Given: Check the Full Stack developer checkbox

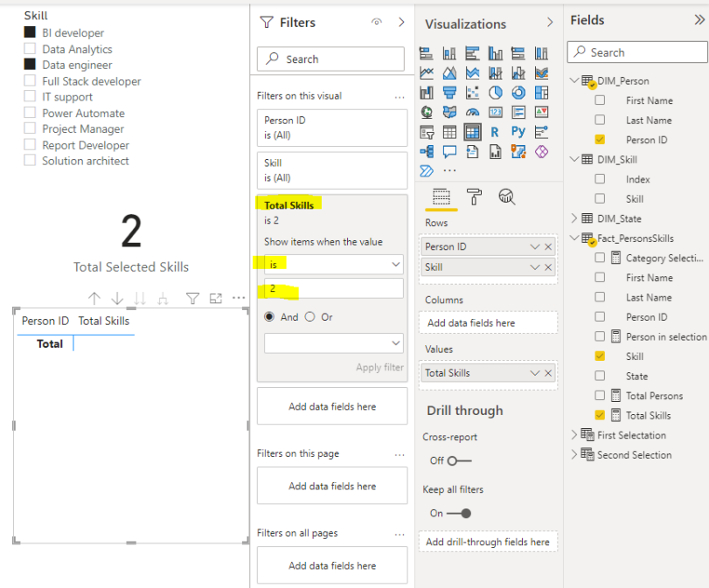Looking at the screenshot, I should (30, 80).
